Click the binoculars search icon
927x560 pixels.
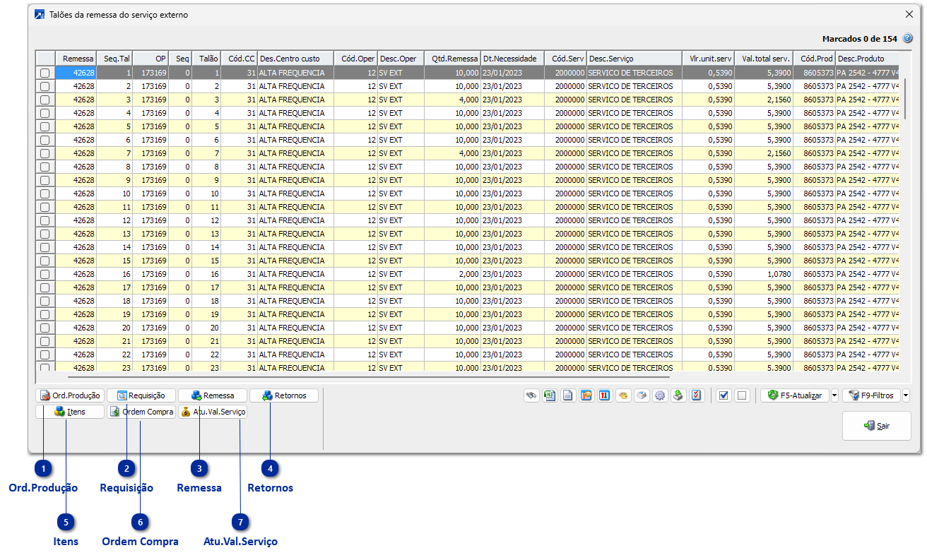click(x=531, y=395)
